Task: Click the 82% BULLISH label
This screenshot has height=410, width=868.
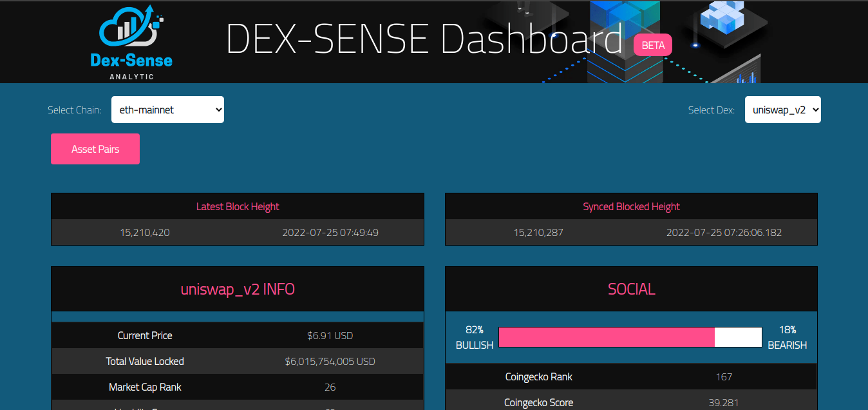Action: tap(475, 337)
